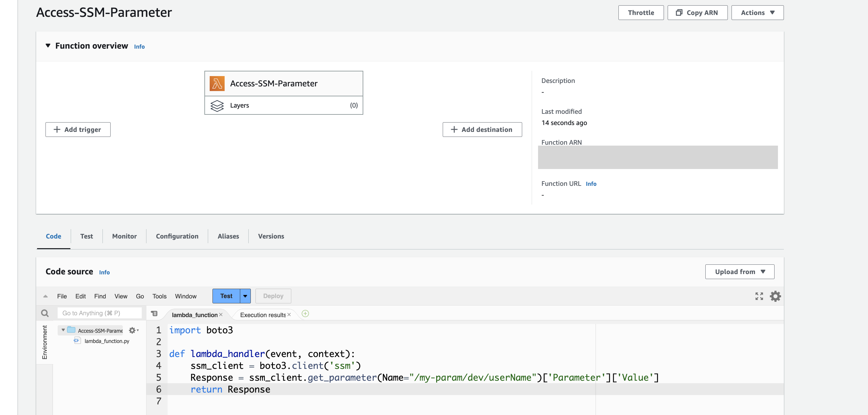Click line number 6 in the gutter
Viewport: 868px width, 415px height.
pos(159,389)
